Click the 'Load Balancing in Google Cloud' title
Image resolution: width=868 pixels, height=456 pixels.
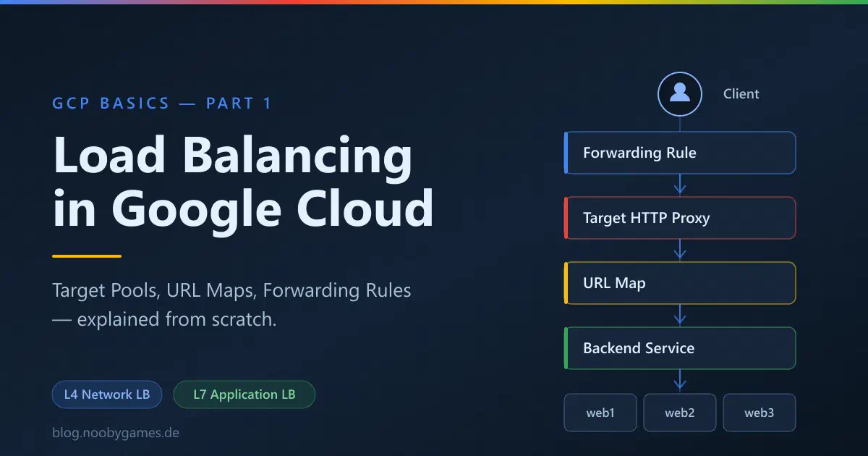[x=243, y=182]
